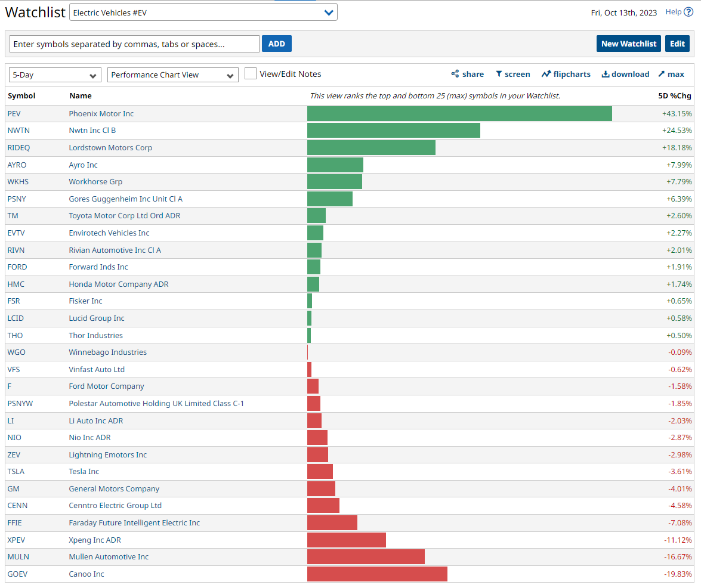Image resolution: width=701 pixels, height=588 pixels.
Task: Open the GOEV symbol link
Action: (x=17, y=574)
